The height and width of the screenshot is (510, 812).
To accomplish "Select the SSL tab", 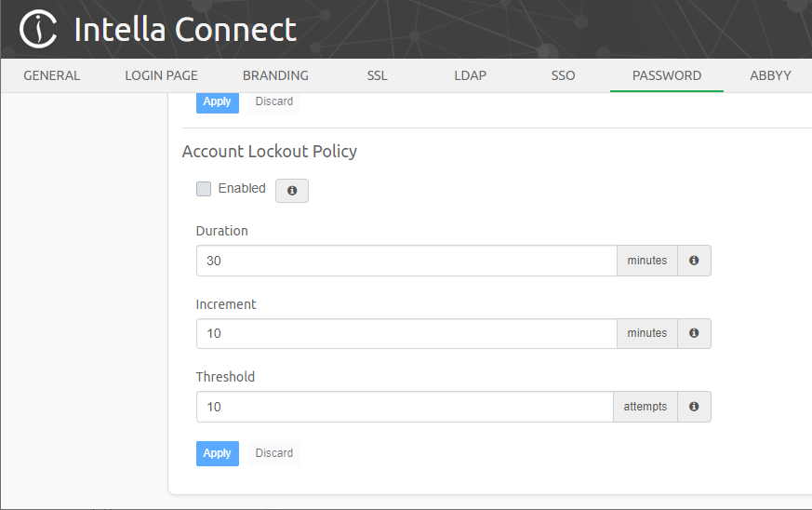I will (377, 75).
